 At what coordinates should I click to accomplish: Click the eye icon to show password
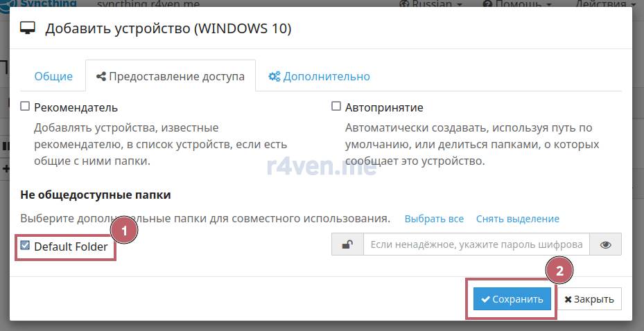click(x=605, y=244)
